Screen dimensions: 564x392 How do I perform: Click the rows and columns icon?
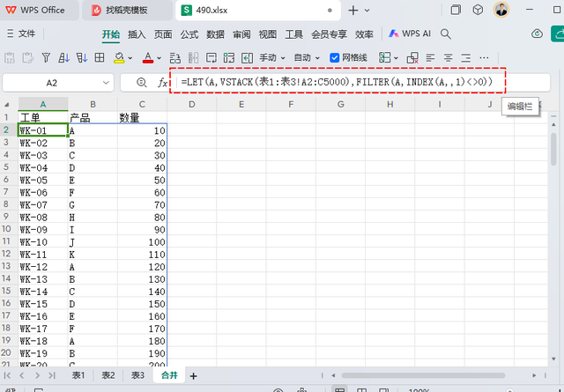tap(229, 57)
